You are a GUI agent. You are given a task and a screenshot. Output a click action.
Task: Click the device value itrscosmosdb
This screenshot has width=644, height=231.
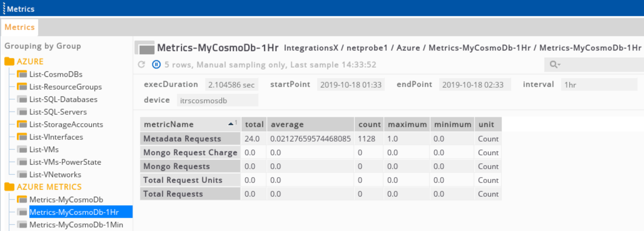[x=218, y=100]
